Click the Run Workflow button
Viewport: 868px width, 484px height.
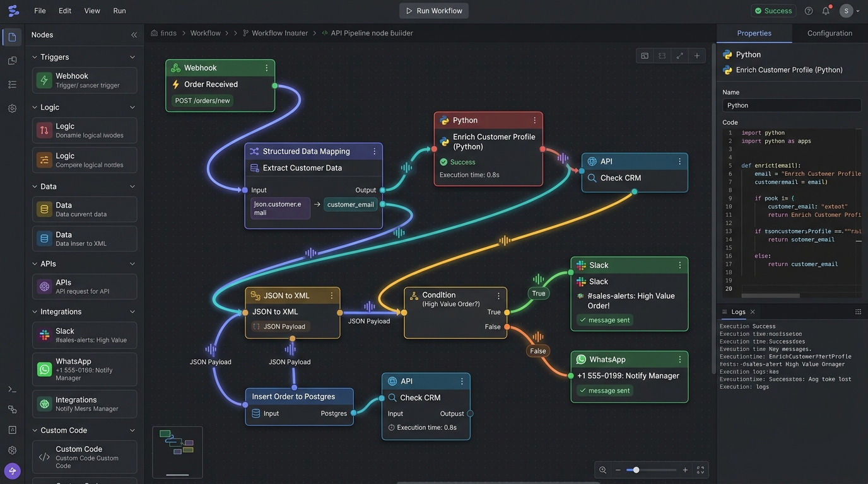[434, 11]
